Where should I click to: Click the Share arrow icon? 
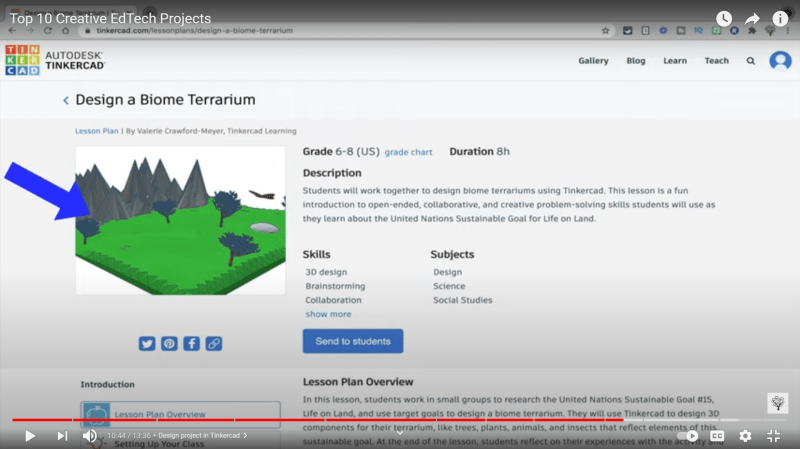tap(752, 19)
